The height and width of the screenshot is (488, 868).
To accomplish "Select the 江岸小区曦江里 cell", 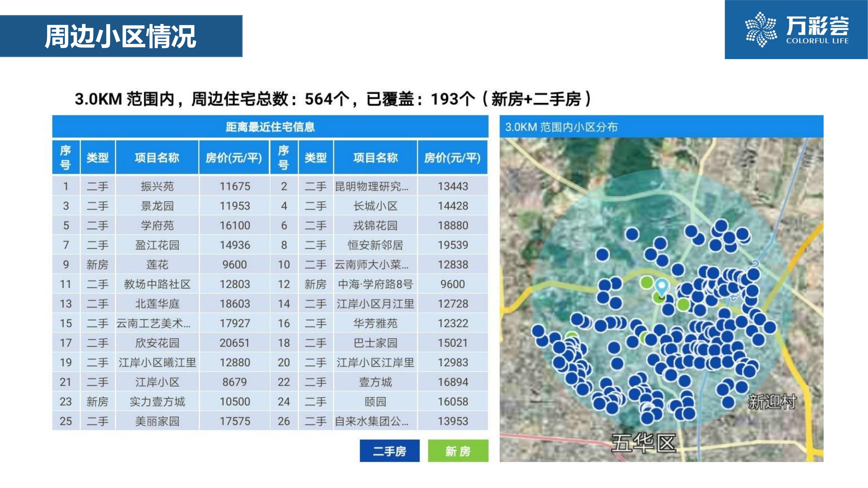I will [x=157, y=362].
